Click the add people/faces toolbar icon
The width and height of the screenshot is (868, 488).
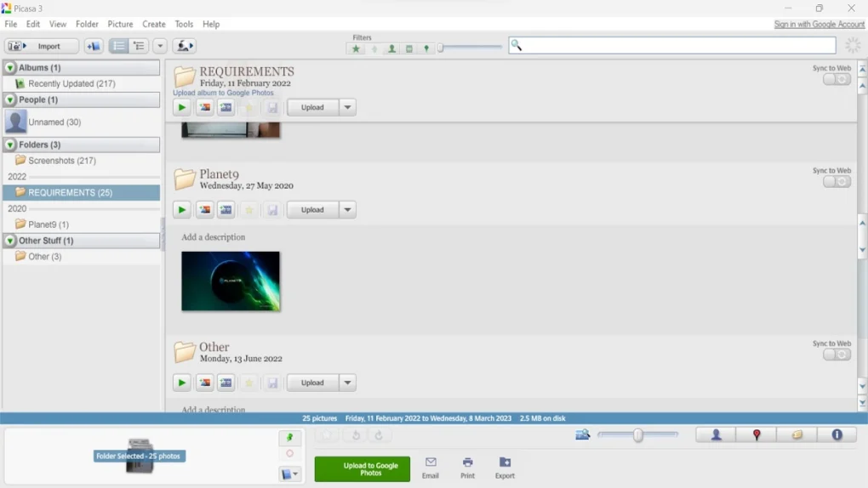185,46
